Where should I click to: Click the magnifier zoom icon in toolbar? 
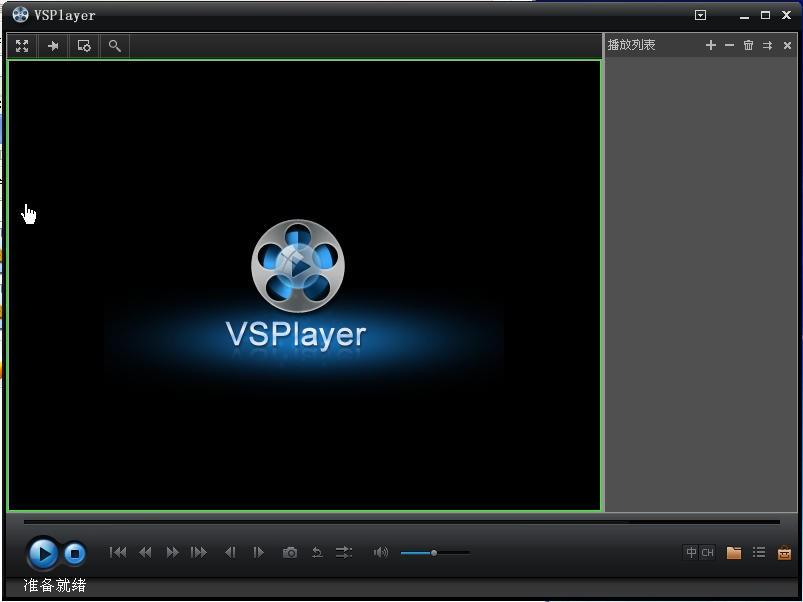115,46
